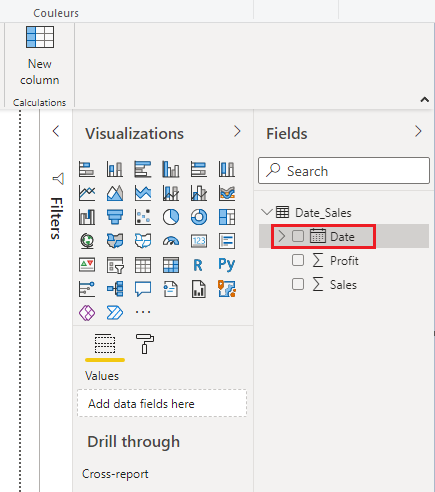This screenshot has width=435, height=492.
Task: Select the Filled map visual
Action: (115, 241)
